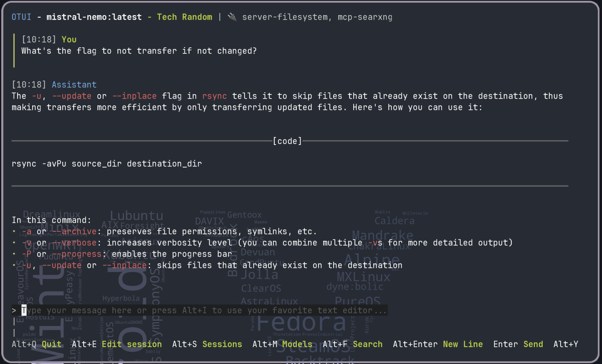Image resolution: width=602 pixels, height=364 pixels.
Task: Click the OTUI app title
Action: [21, 17]
